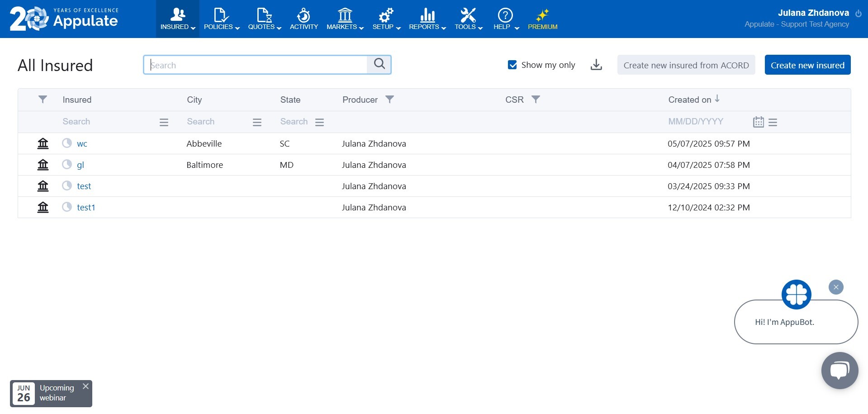This screenshot has width=868, height=414.
Task: Open the calendar date picker icon
Action: (758, 122)
